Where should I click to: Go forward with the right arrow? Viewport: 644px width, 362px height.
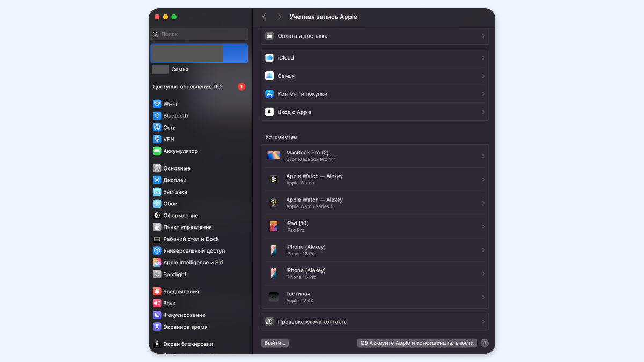click(279, 17)
